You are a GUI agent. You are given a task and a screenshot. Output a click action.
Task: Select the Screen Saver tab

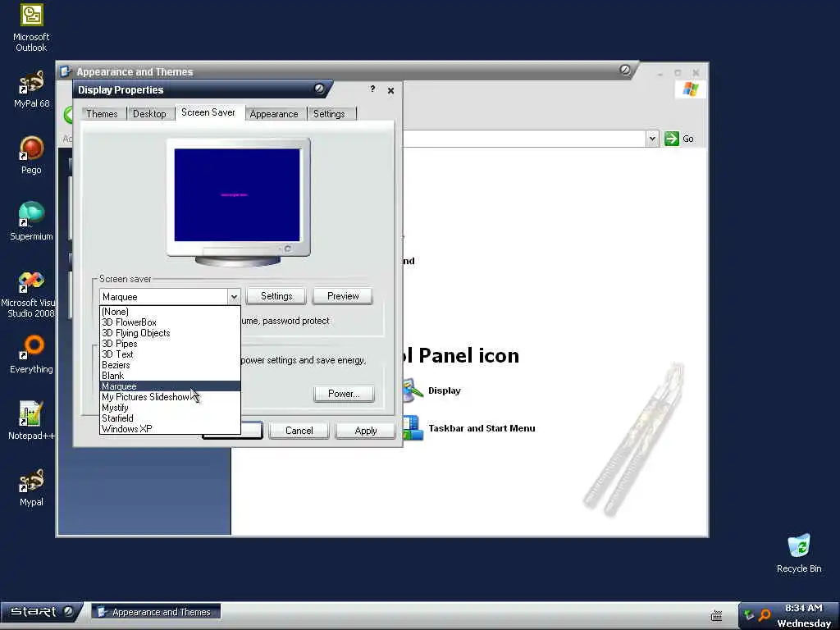(x=208, y=112)
